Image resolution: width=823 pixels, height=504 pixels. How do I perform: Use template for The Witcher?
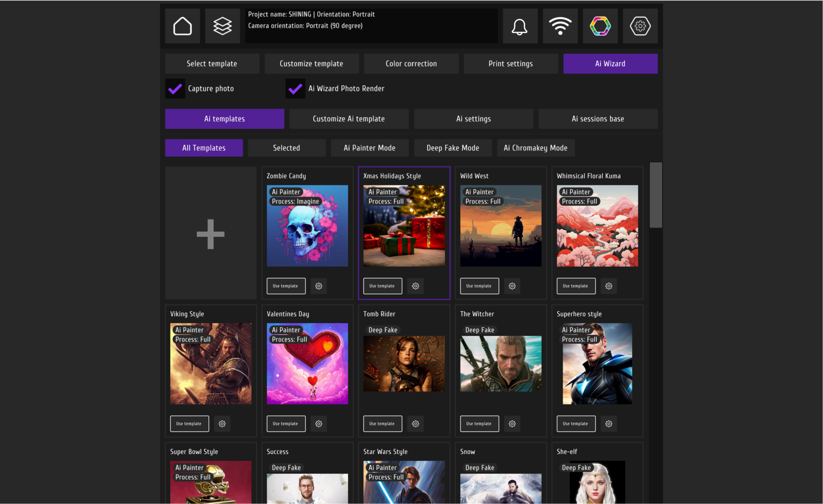point(480,424)
